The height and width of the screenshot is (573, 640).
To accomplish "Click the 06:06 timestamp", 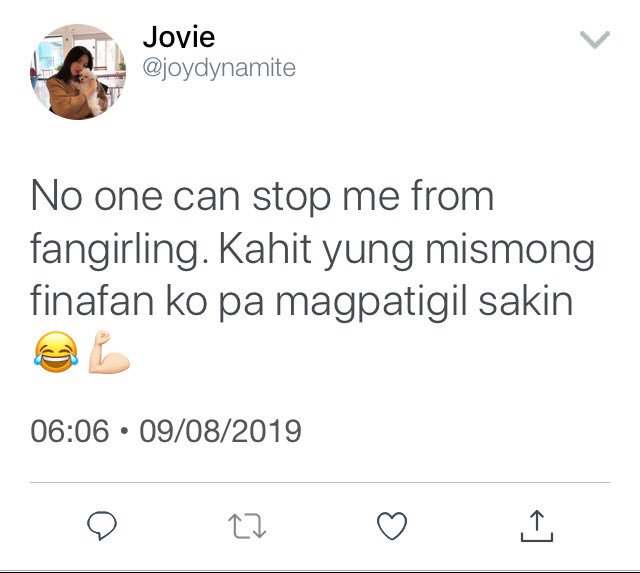I will point(70,431).
